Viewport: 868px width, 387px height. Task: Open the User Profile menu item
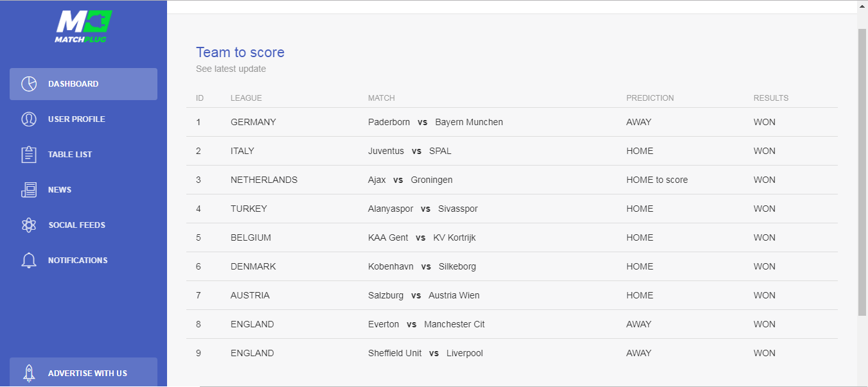(76, 119)
